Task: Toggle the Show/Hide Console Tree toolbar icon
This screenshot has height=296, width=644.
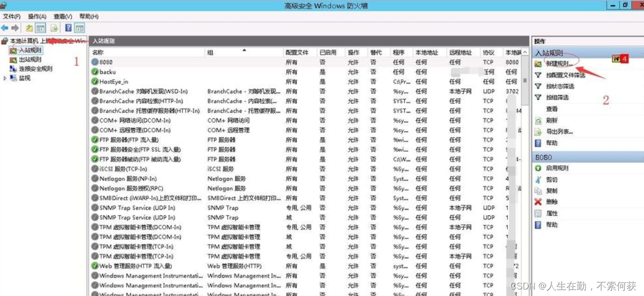Action: [41, 28]
